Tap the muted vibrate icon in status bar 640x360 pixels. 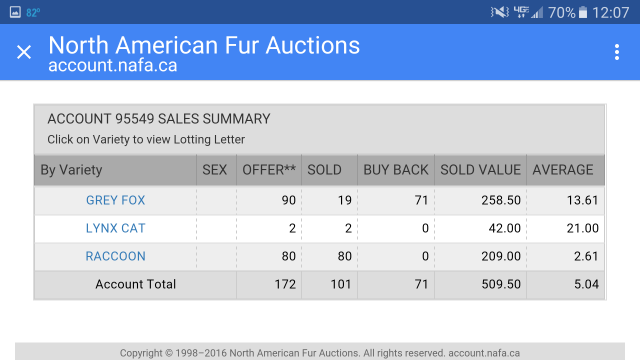tap(499, 13)
